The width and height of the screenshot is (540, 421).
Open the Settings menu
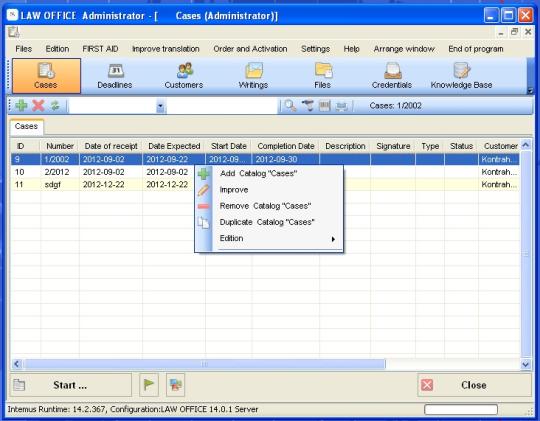315,49
